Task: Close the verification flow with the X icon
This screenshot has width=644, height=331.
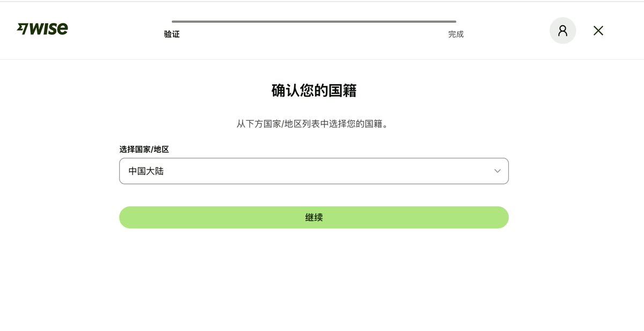Action: [x=598, y=31]
